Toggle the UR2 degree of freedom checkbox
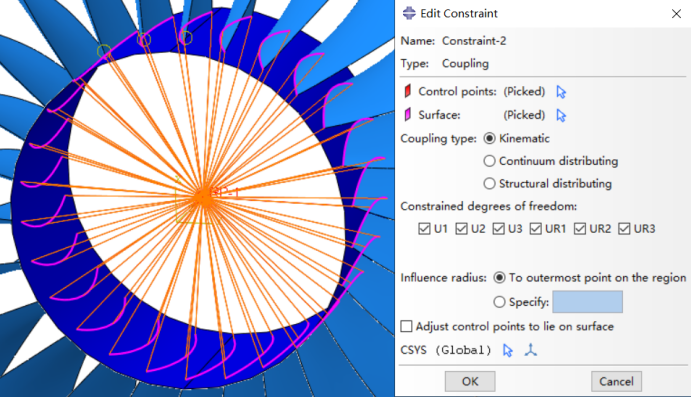692x398 pixels. tap(580, 229)
